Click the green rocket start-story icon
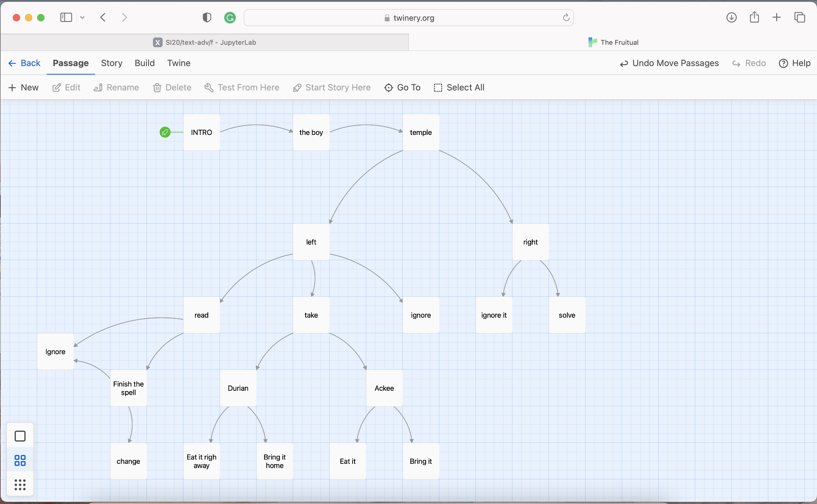The height and width of the screenshot is (504, 817). pyautogui.click(x=165, y=132)
